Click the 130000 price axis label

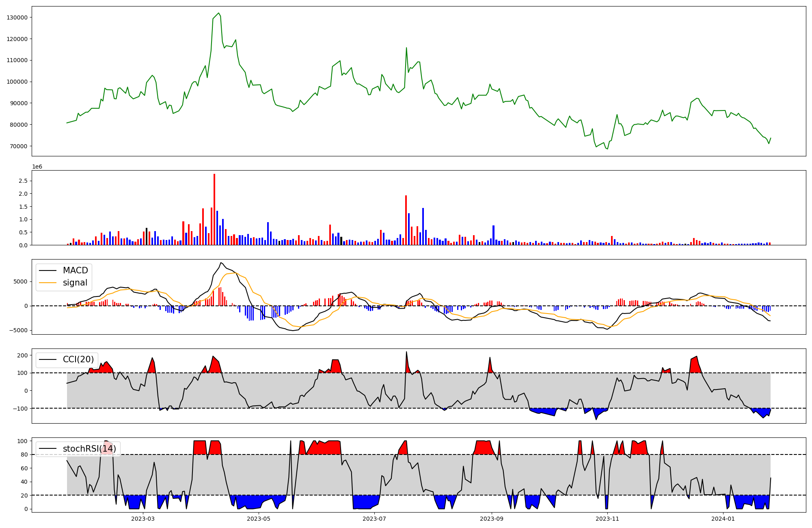(17, 17)
